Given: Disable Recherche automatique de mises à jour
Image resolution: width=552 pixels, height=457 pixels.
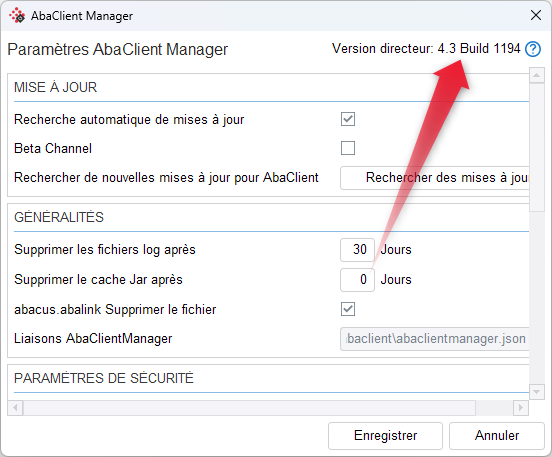Looking at the screenshot, I should [x=348, y=119].
